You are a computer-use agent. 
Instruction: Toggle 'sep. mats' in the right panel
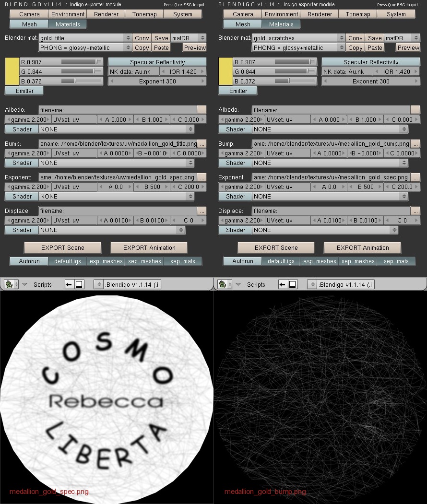396,261
